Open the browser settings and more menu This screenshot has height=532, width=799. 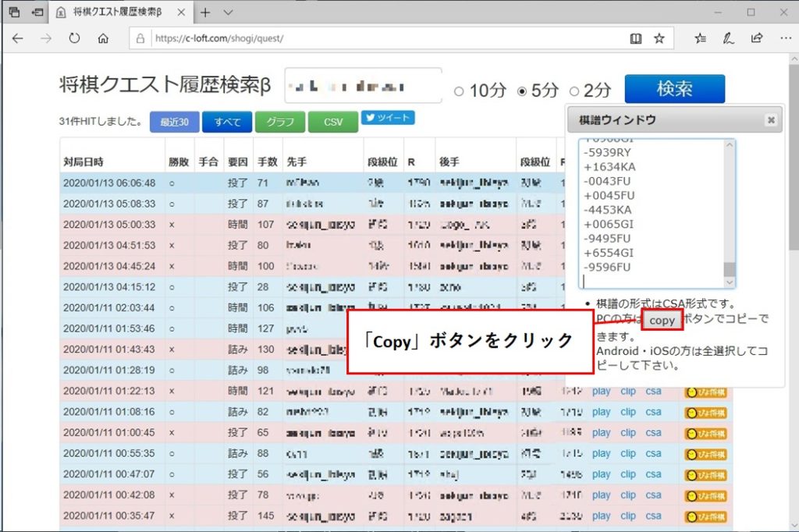click(x=785, y=38)
